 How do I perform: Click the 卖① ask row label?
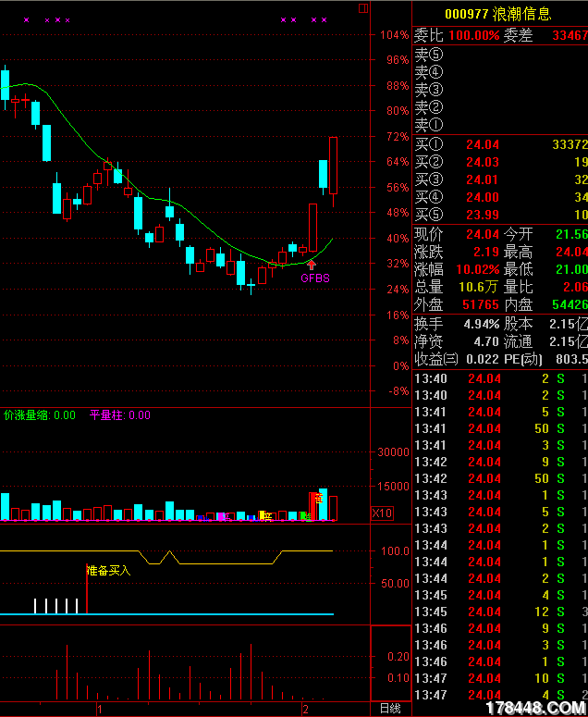click(x=429, y=125)
